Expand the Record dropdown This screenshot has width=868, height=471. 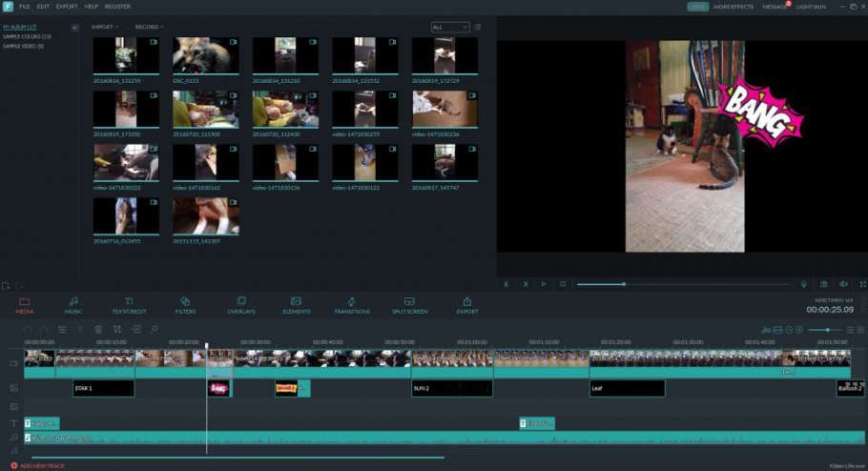point(149,27)
